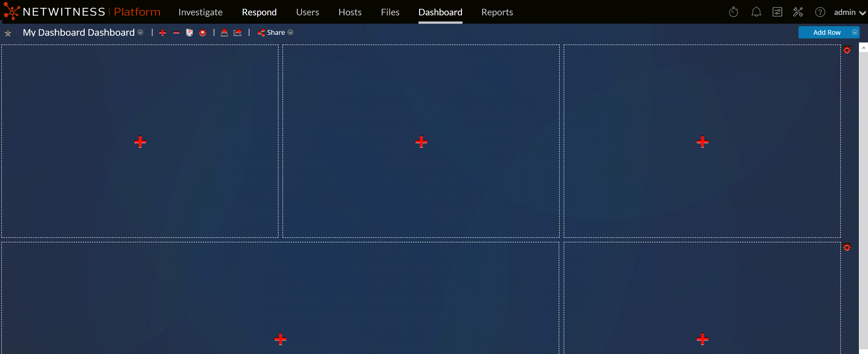868x354 pixels.
Task: Switch to the Investigate tab
Action: click(201, 12)
